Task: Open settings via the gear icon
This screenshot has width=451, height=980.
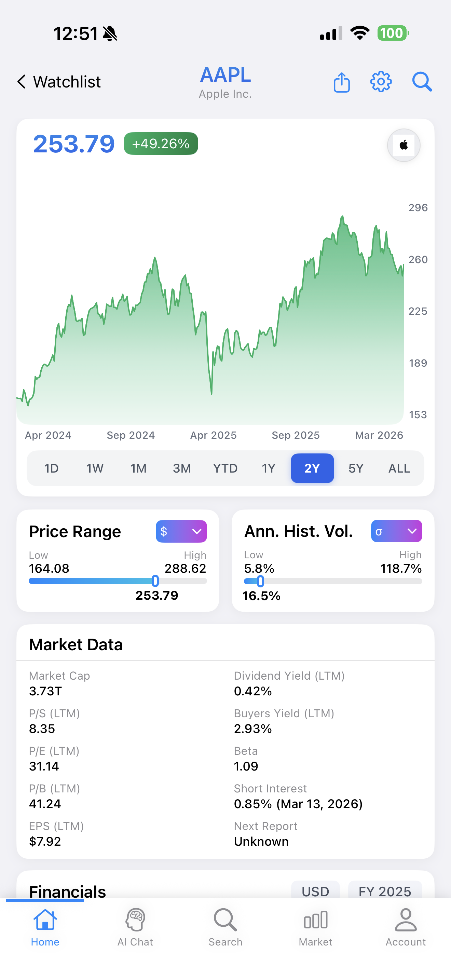Action: coord(381,81)
